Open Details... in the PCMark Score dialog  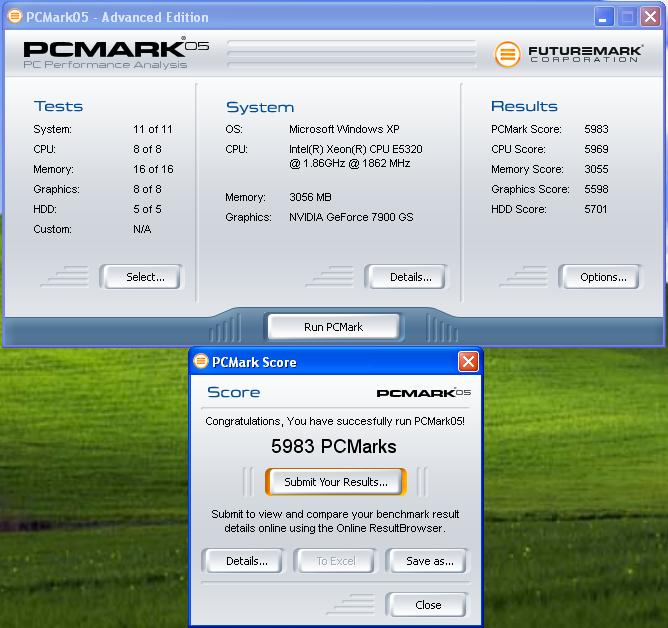[243, 561]
